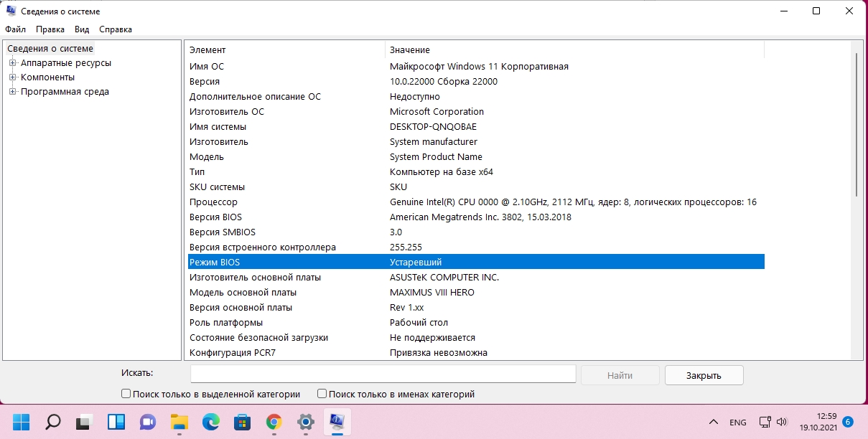Open taskbar Search magnifier
Viewport: 868px width, 439px height.
[x=53, y=422]
